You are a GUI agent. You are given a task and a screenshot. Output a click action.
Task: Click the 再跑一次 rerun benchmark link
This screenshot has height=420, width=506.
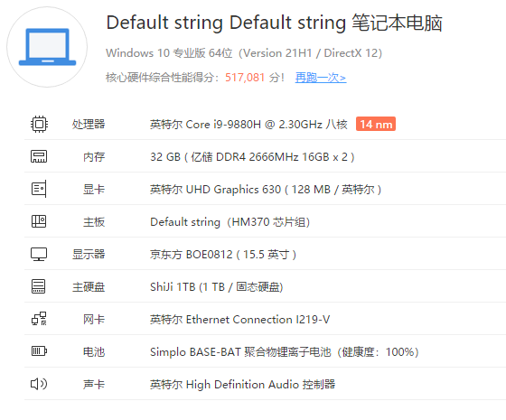[321, 78]
